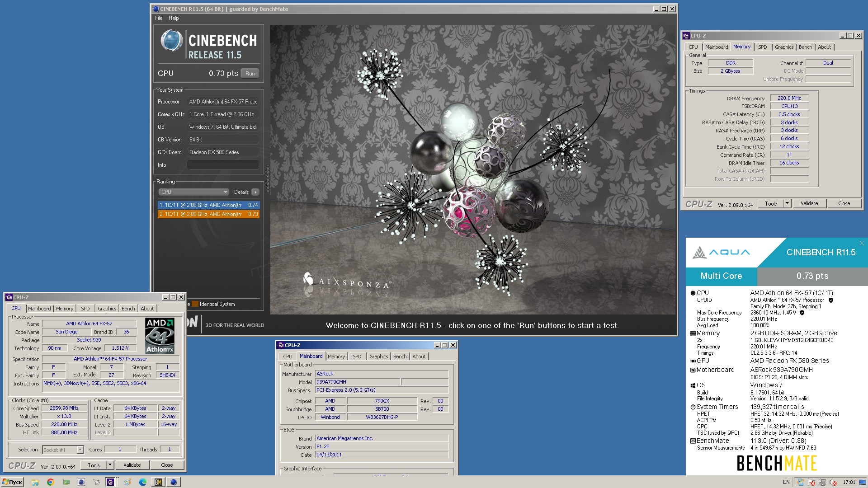This screenshot has height=488, width=868.
Task: Click the mainboard Model field 939A790GMH
Action: pyautogui.click(x=357, y=382)
